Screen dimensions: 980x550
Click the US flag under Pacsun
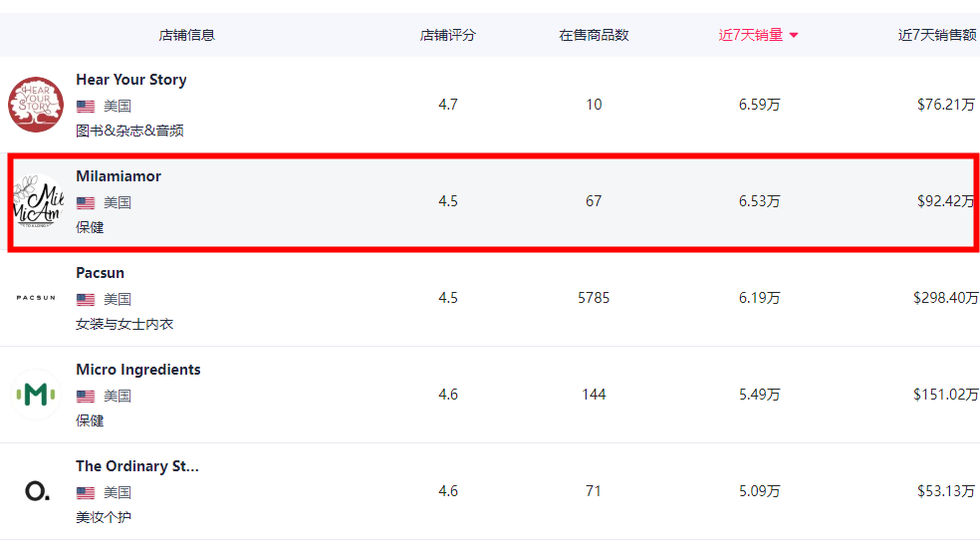tap(86, 299)
